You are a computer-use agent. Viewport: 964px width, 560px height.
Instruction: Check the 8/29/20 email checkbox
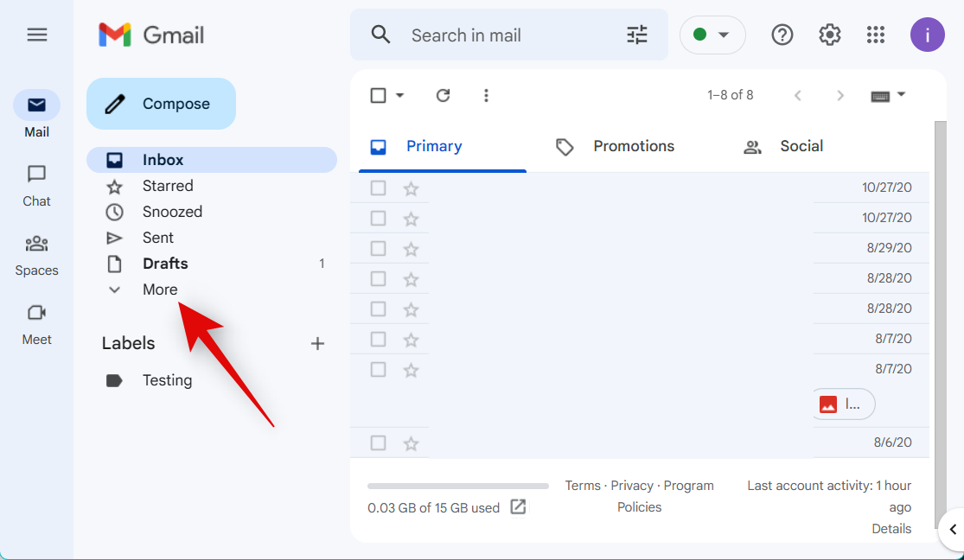378,248
